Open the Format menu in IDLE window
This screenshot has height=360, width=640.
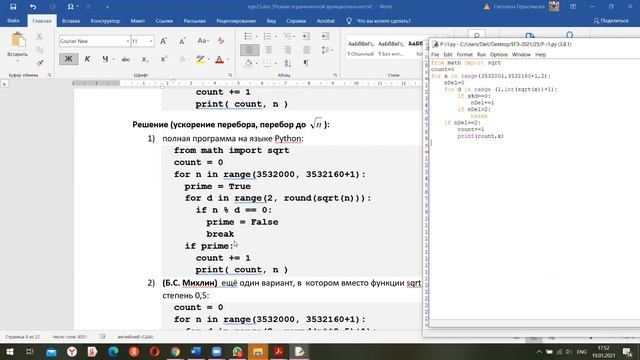pyautogui.click(x=464, y=55)
